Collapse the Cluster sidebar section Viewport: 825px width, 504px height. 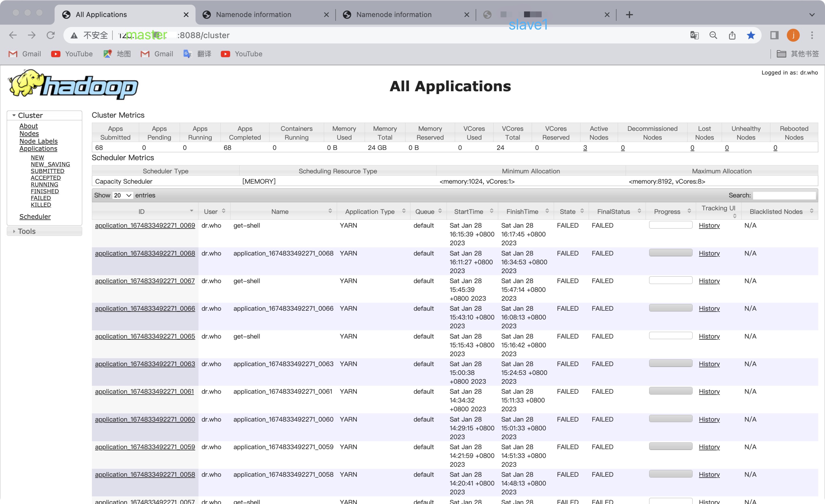(44, 116)
